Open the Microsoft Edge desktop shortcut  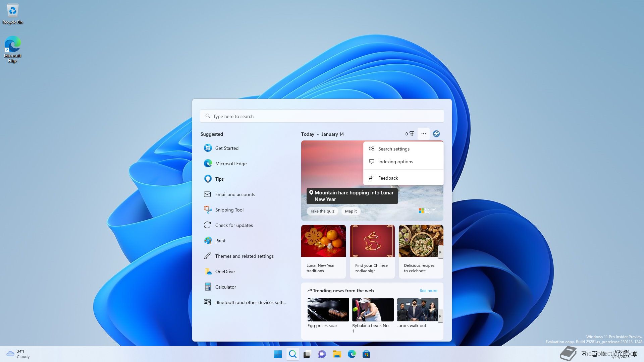(x=13, y=49)
